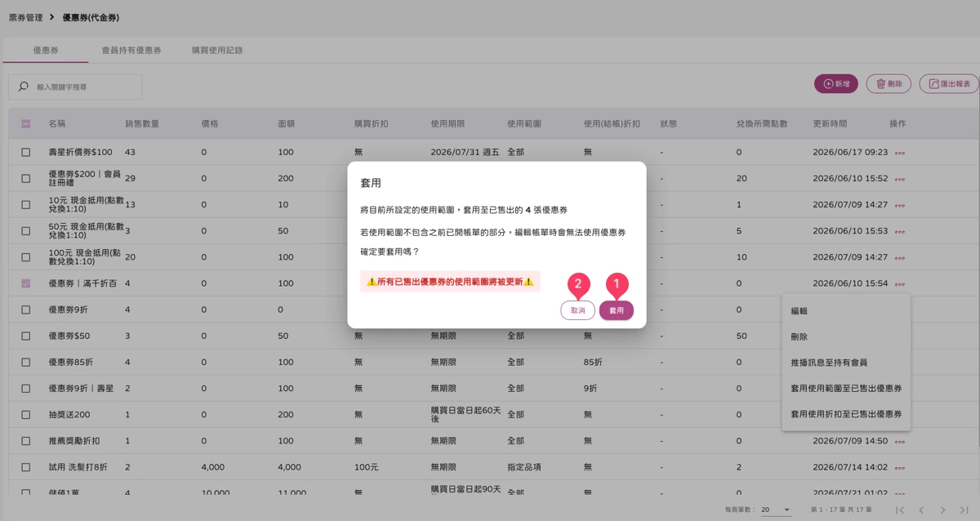The height and width of the screenshot is (521, 980).
Task: Check the 推薦獎勵折扣 row checkbox
Action: (x=26, y=441)
